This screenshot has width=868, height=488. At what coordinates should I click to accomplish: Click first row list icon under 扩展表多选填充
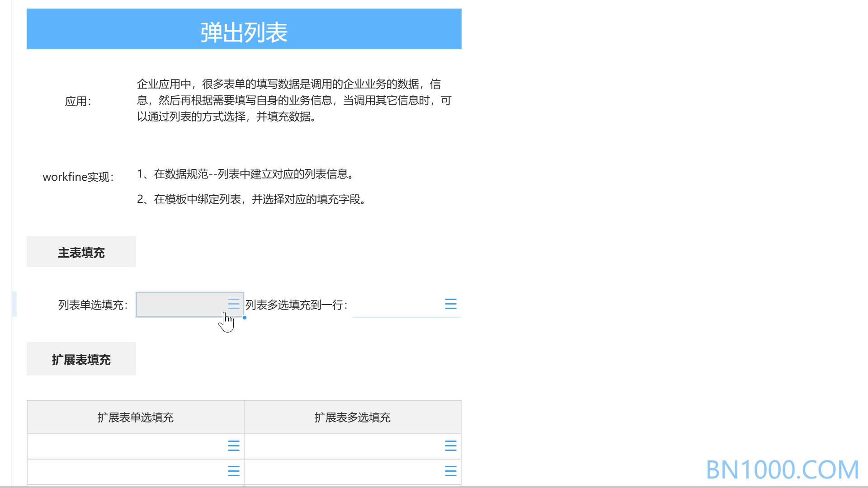pyautogui.click(x=450, y=446)
